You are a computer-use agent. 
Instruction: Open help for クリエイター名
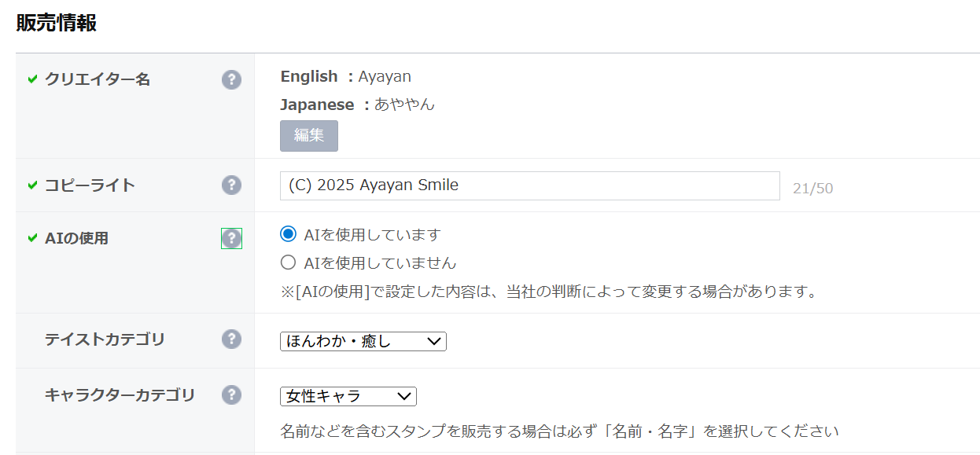[231, 79]
